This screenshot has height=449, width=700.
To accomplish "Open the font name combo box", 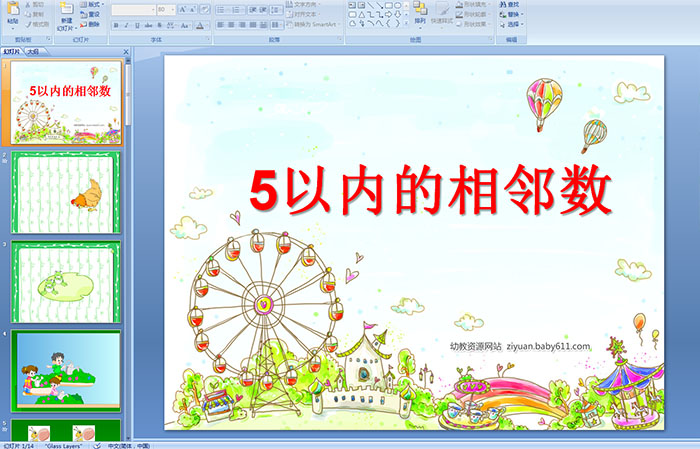I will click(x=133, y=9).
